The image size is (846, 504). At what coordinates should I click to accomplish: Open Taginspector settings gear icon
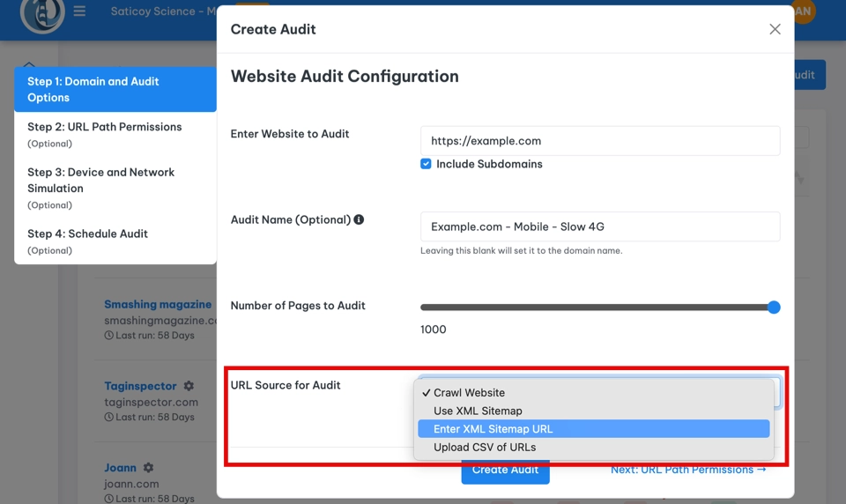click(189, 386)
